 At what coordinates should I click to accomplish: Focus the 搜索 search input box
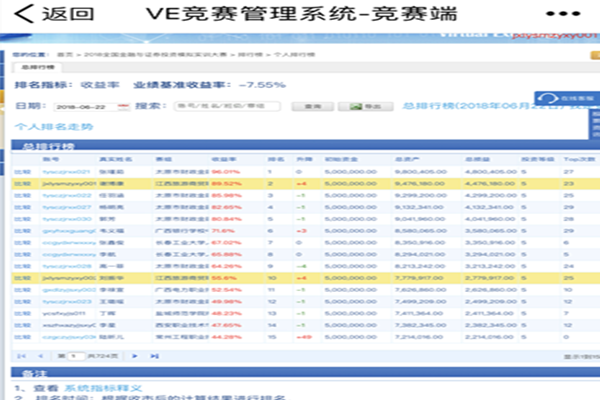tap(227, 106)
